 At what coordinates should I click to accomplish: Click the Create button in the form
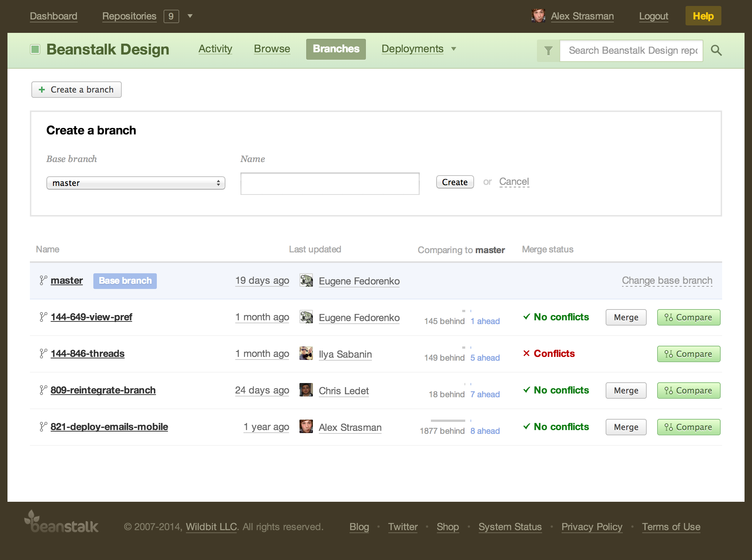tap(455, 182)
